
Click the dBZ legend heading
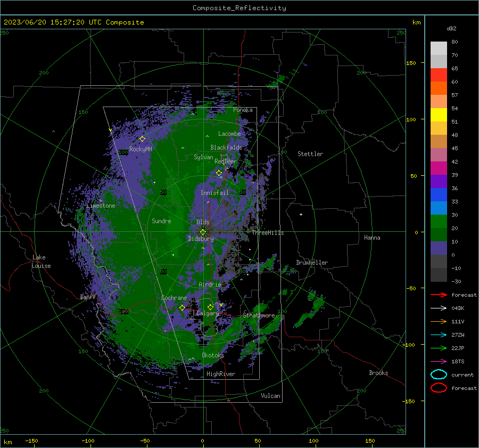(x=451, y=28)
